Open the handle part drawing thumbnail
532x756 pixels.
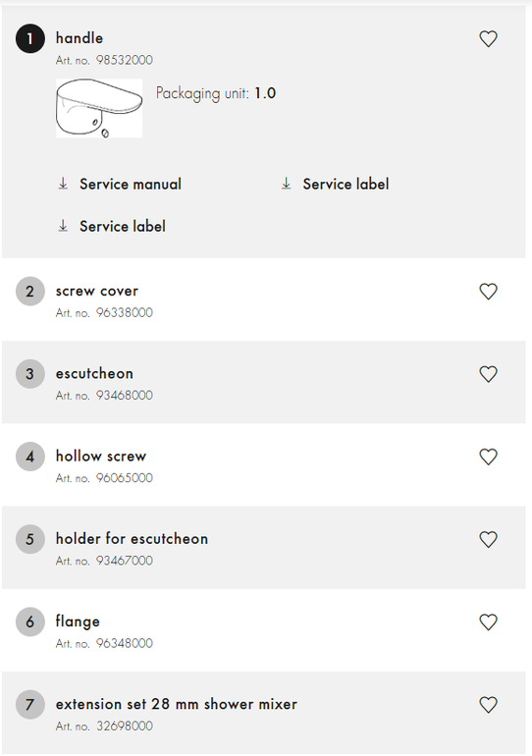[99, 108]
